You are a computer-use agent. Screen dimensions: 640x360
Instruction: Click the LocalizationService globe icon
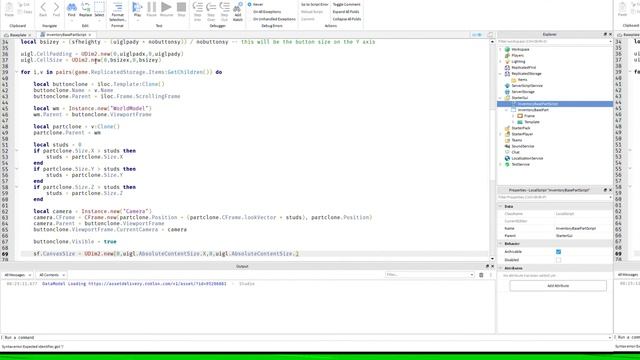click(x=507, y=158)
